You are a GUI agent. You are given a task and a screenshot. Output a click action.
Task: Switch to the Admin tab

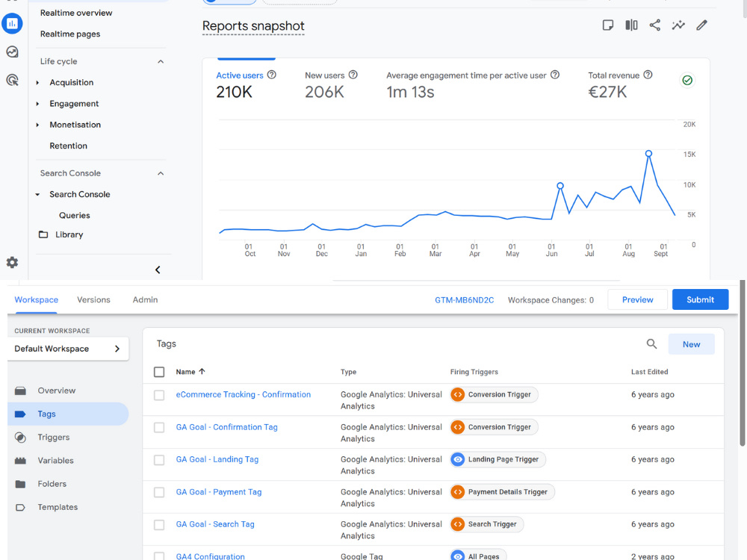tap(145, 300)
